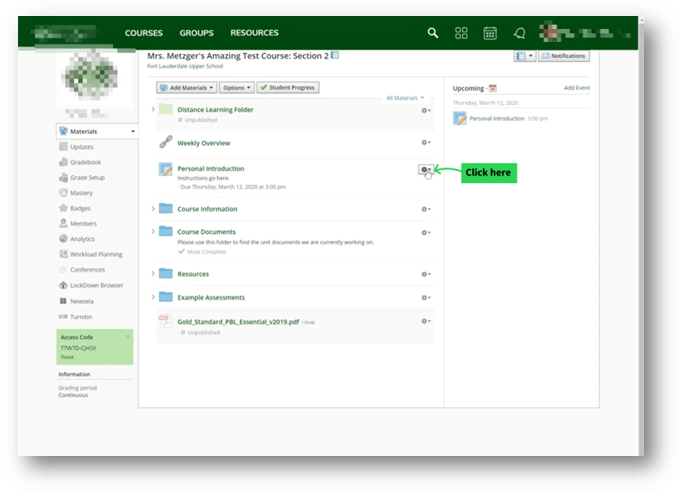Viewport: 680px width, 492px height.
Task: Expand the Resources folder
Action: pyautogui.click(x=153, y=274)
